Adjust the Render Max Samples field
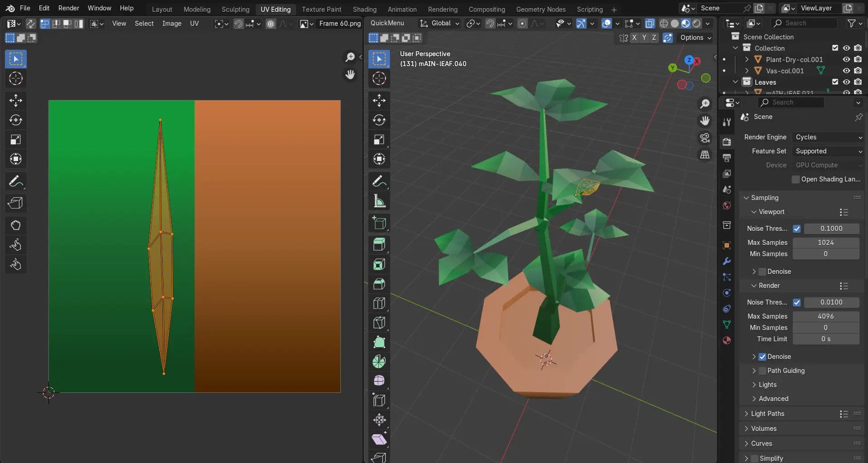The width and height of the screenshot is (868, 463). point(825,316)
